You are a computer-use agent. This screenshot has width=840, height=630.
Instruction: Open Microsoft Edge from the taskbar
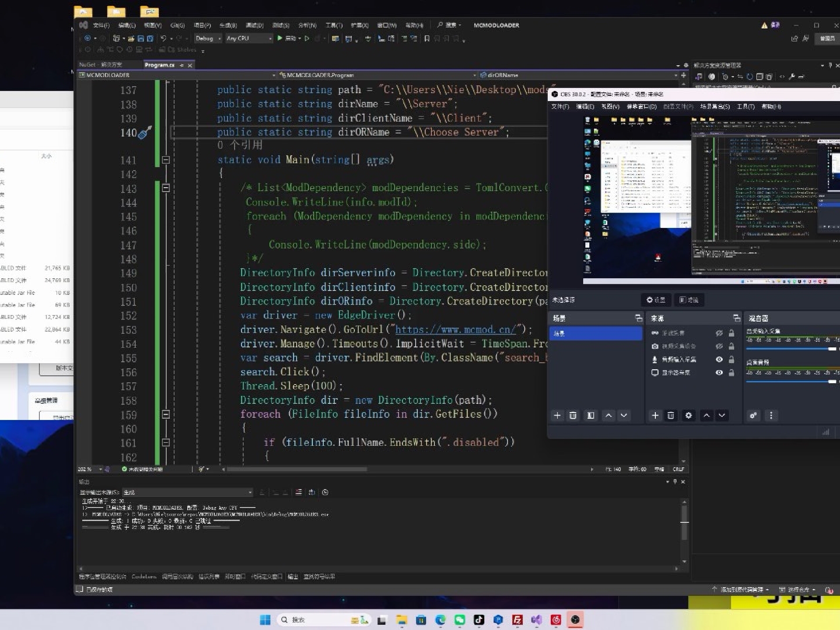[440, 619]
